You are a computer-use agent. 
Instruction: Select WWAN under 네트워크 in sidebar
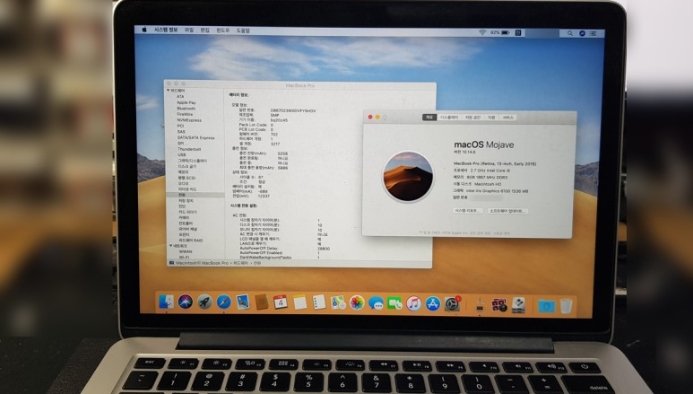(x=186, y=252)
